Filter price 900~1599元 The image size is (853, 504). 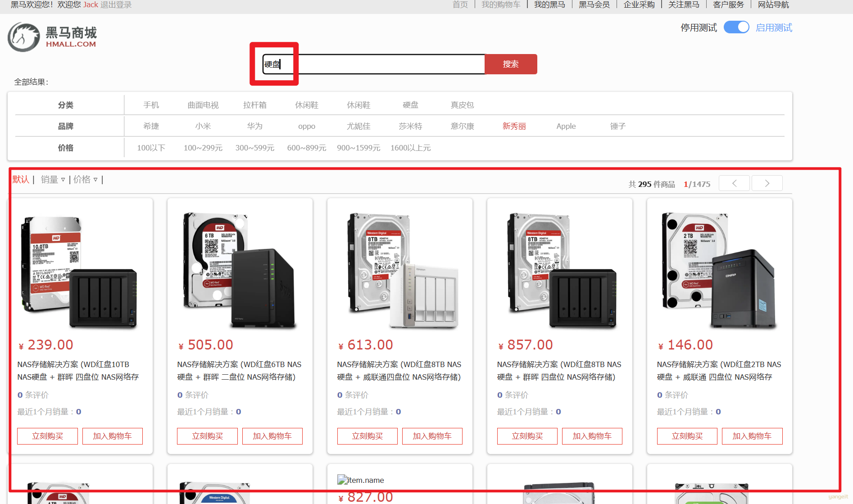358,148
